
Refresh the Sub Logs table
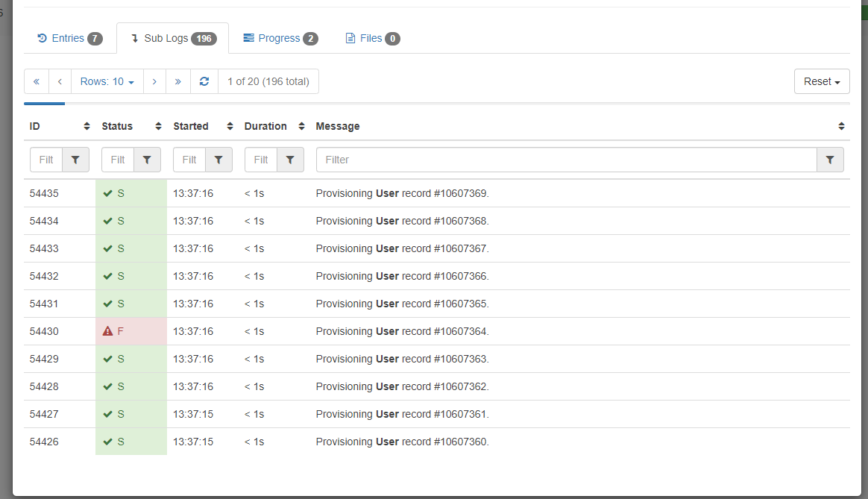[204, 81]
